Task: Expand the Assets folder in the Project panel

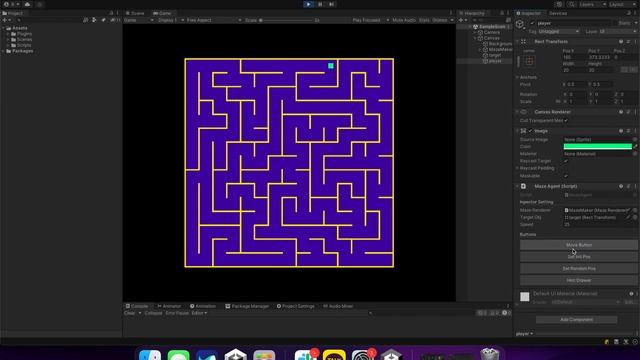Action: [x=4, y=28]
